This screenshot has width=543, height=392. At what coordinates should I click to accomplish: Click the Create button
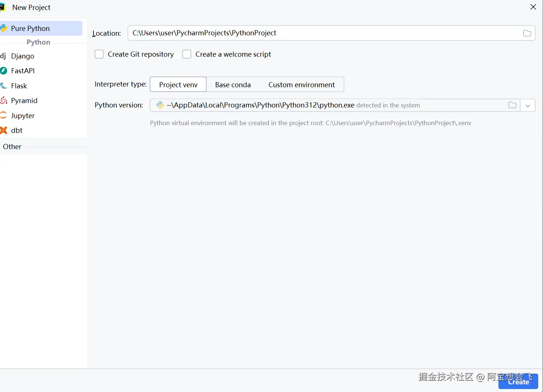pos(518,382)
